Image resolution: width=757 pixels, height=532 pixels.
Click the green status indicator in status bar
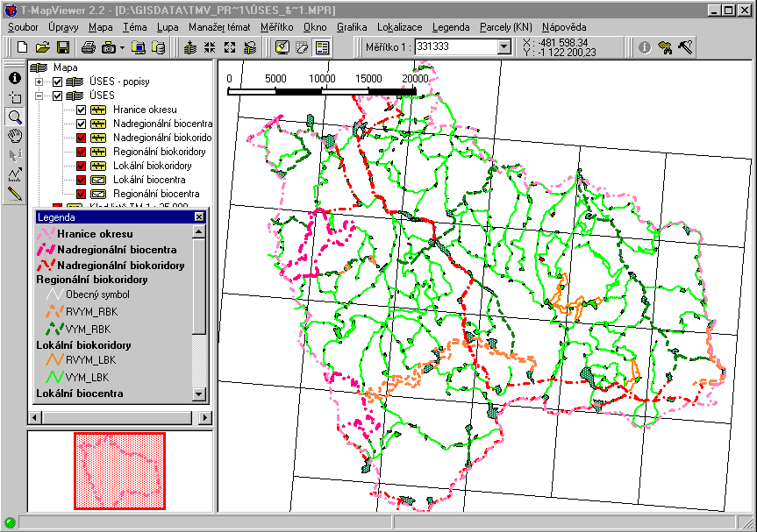(10, 522)
